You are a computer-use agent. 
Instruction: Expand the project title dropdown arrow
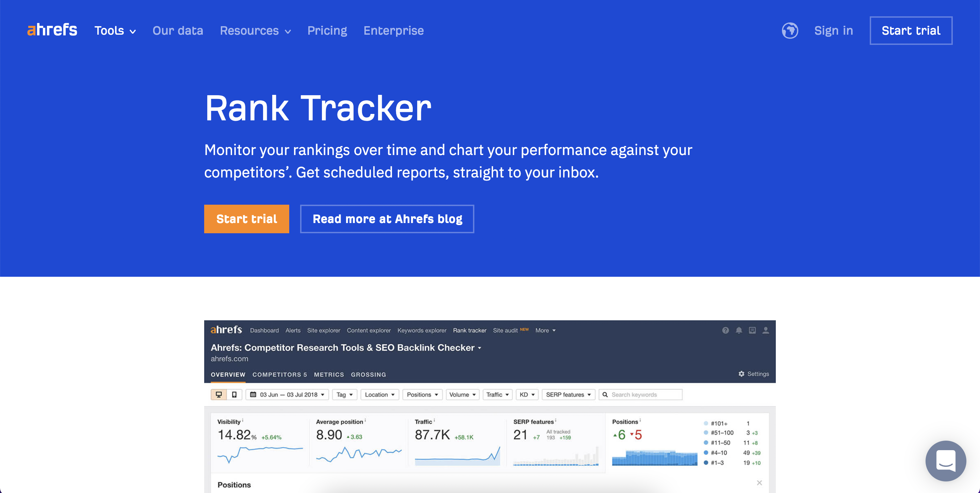point(480,348)
